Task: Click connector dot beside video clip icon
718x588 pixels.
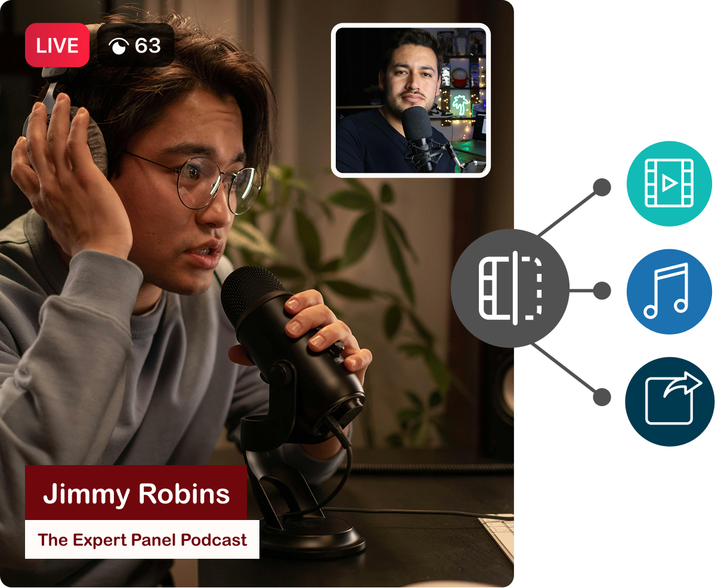Action: [601, 187]
